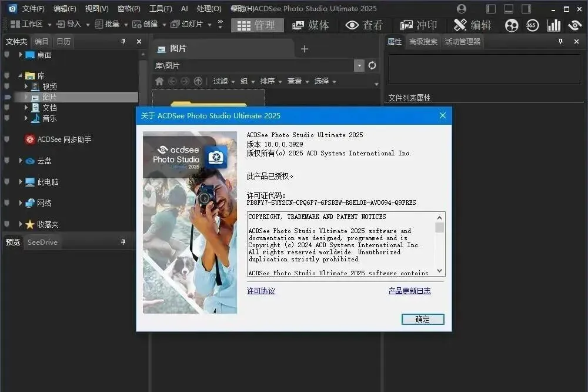Image resolution: width=588 pixels, height=392 pixels.
Task: Open the Group dropdown
Action: (x=248, y=81)
